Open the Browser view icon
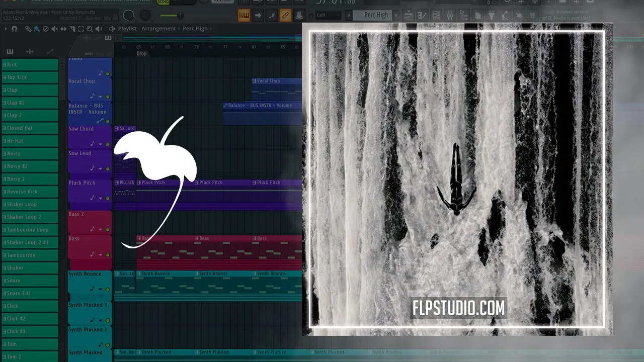The image size is (644, 362). pos(463,16)
